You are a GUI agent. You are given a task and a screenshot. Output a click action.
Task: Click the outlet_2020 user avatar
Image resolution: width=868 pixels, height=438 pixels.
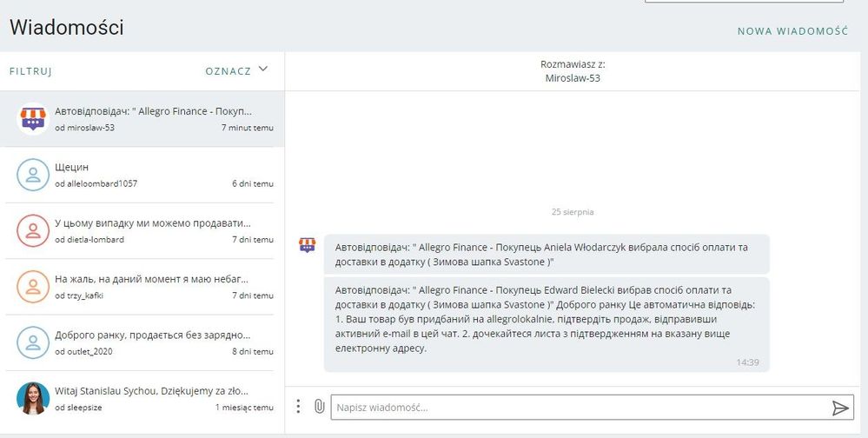[x=33, y=342]
